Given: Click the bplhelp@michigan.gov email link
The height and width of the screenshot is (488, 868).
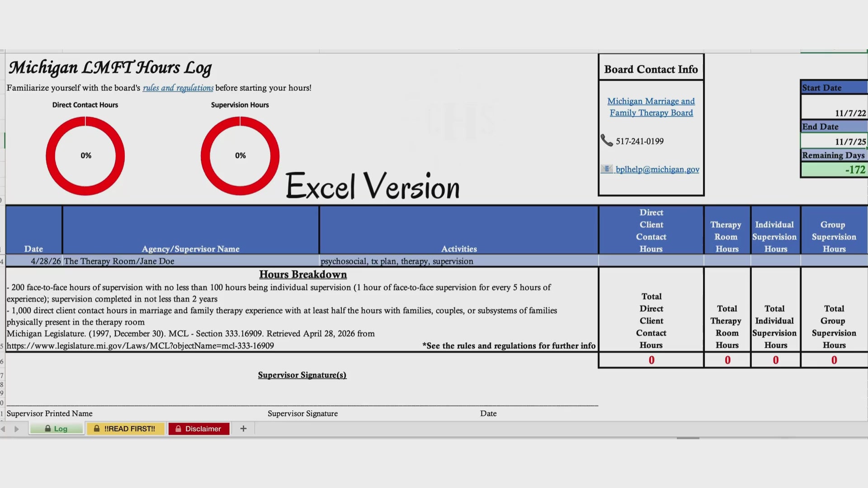Looking at the screenshot, I should (x=657, y=169).
